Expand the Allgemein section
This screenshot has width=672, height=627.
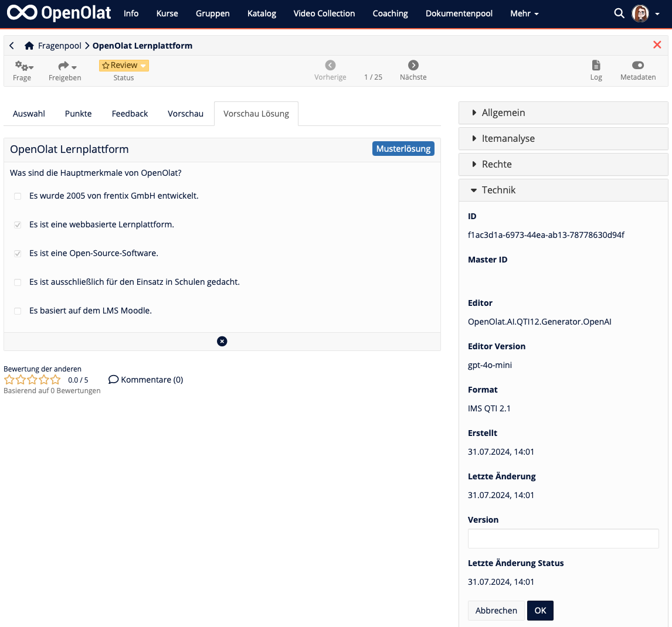click(503, 113)
